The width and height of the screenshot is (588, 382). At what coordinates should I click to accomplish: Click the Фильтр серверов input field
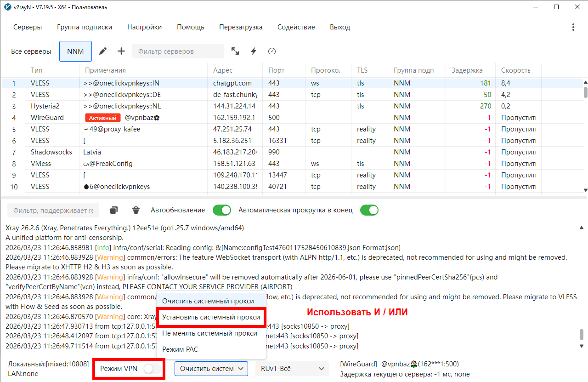pos(178,51)
